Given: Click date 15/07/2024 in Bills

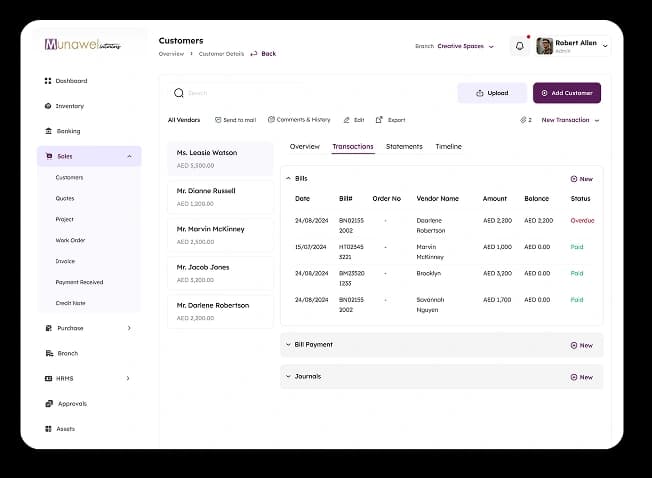Looking at the screenshot, I should tap(311, 247).
